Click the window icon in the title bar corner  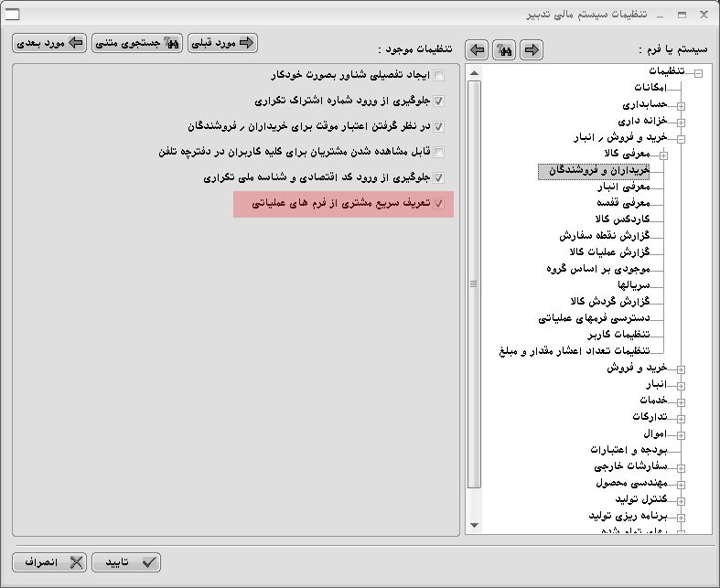click(x=12, y=14)
